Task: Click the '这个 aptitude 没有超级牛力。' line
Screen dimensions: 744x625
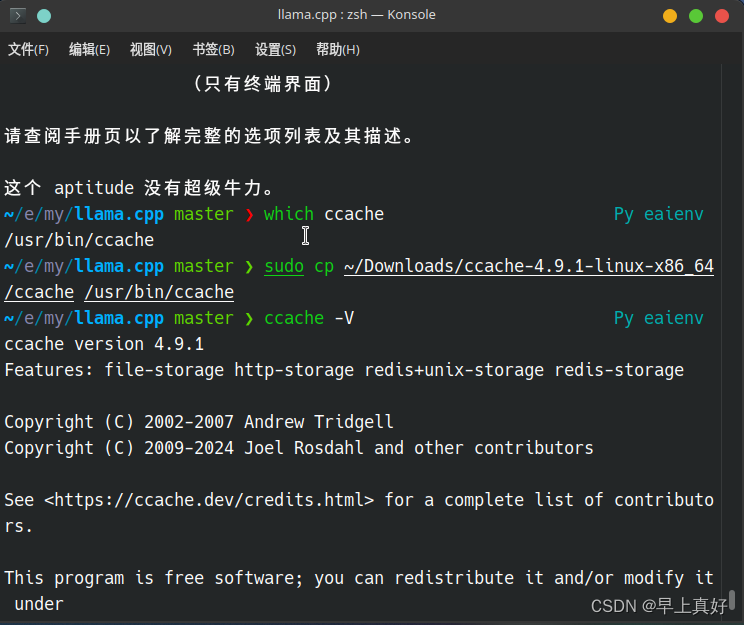Action: click(139, 188)
